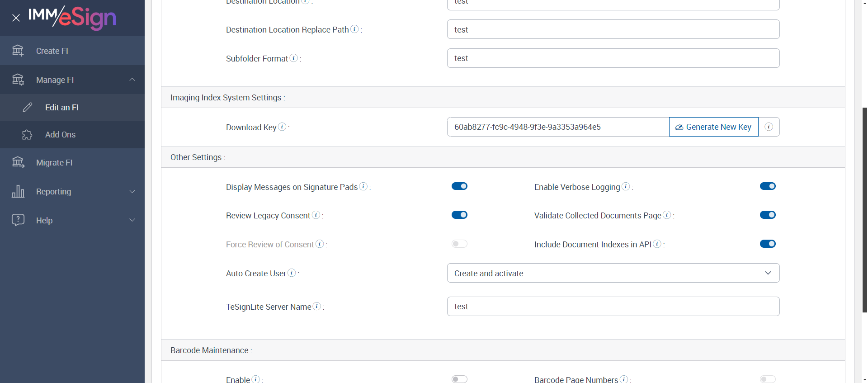Expand the Reporting menu section

[72, 192]
